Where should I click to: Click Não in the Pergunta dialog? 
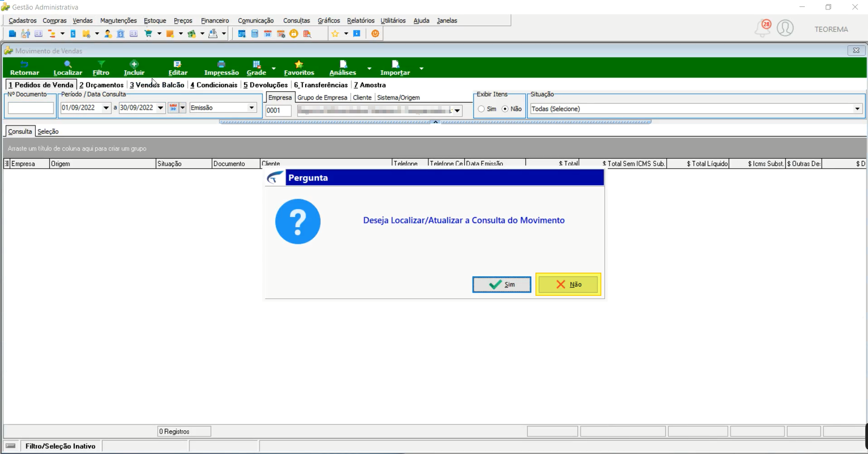pyautogui.click(x=568, y=285)
